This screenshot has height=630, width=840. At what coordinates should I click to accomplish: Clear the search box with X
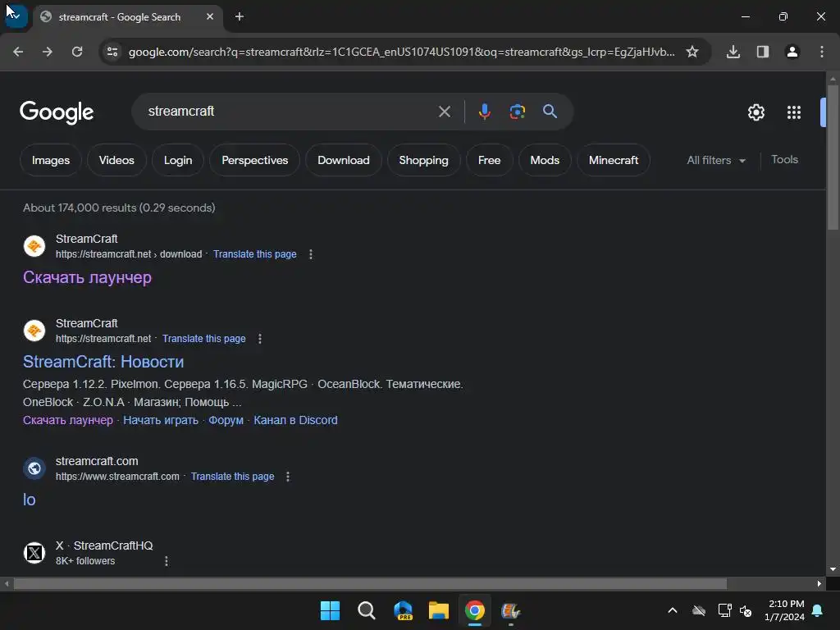coord(444,112)
